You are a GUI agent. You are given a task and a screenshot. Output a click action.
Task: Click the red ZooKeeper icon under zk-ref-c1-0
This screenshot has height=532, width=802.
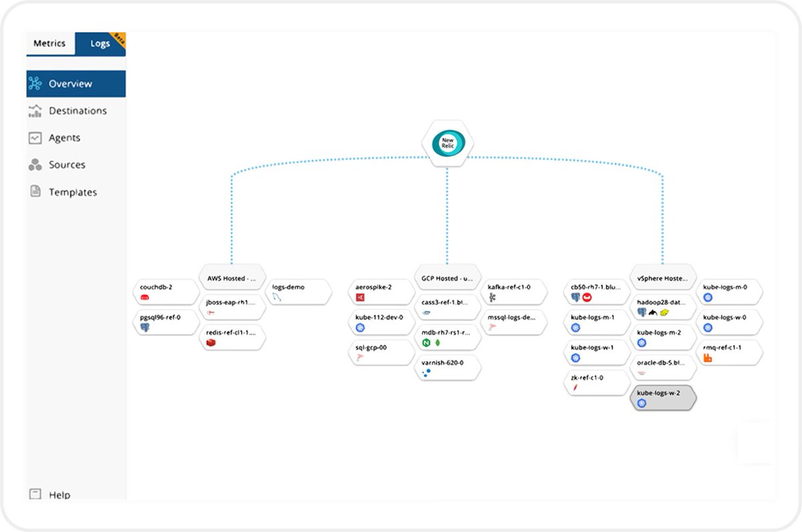575,388
